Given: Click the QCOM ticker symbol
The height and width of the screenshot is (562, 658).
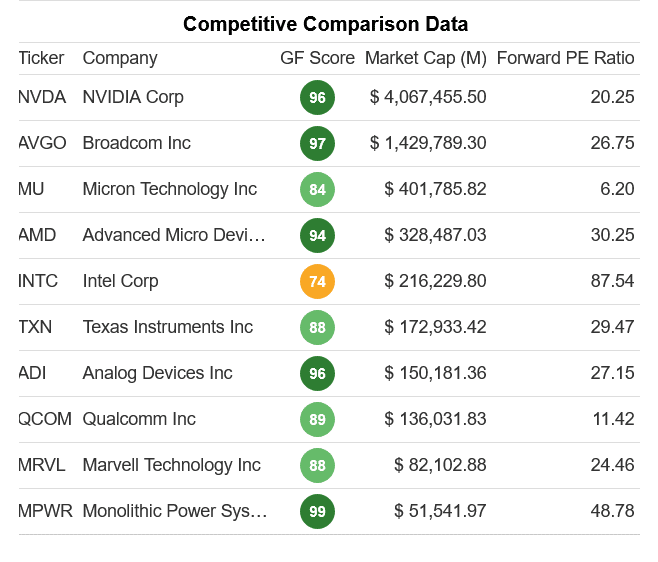Looking at the screenshot, I should (46, 419).
